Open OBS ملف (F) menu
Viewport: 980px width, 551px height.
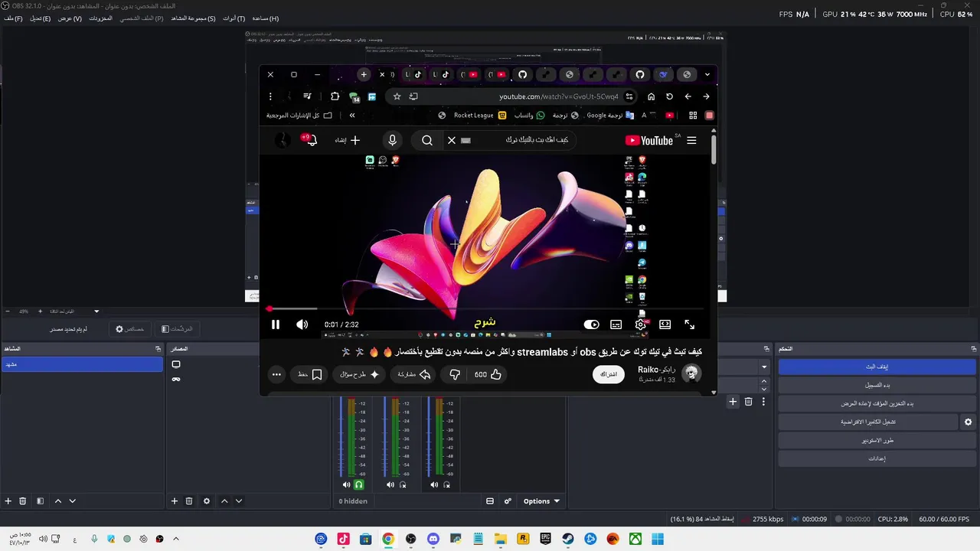coord(13,18)
